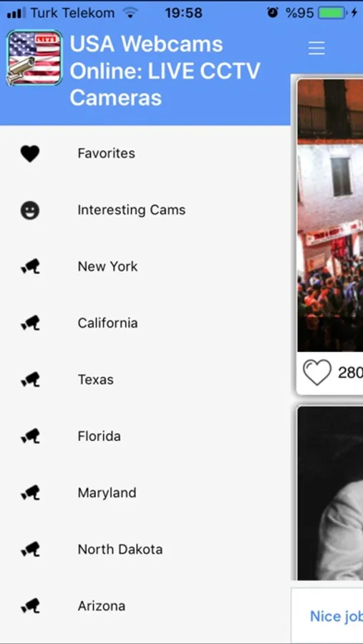Tap the Nice job link text

pos(337,616)
